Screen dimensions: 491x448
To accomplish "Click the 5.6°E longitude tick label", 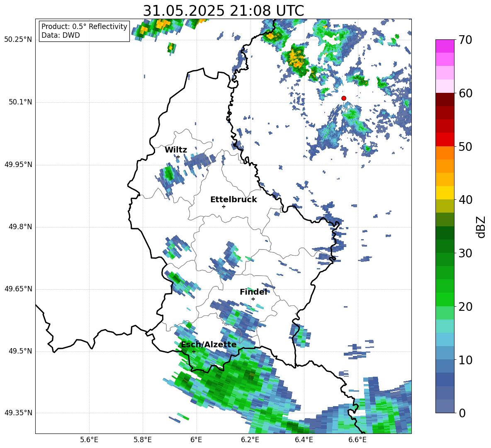I will coord(89,440).
